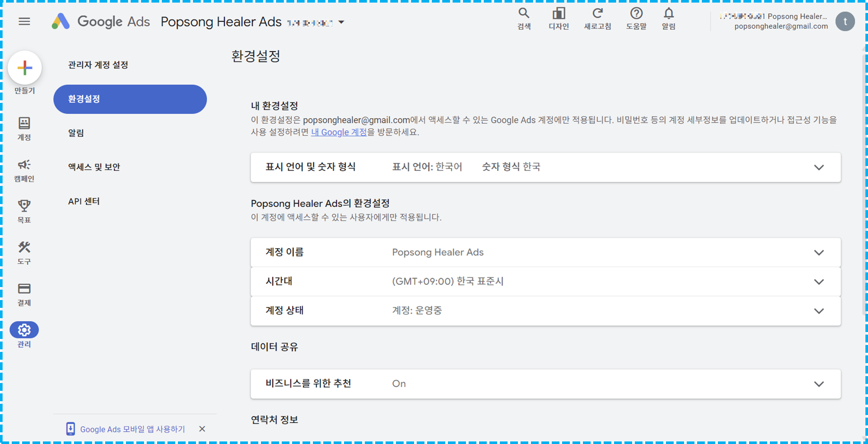Screen dimensions: 868x444
Task: Click the (GMT+09:00) 한국 표준시 value
Action: (448, 281)
